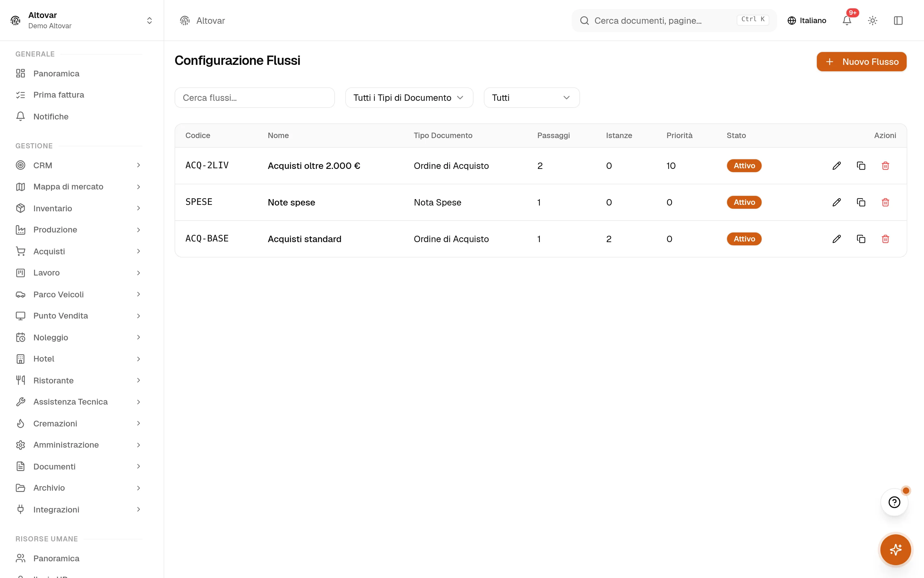Expand the Documenti chevron
This screenshot has height=578, width=924.
tap(139, 466)
